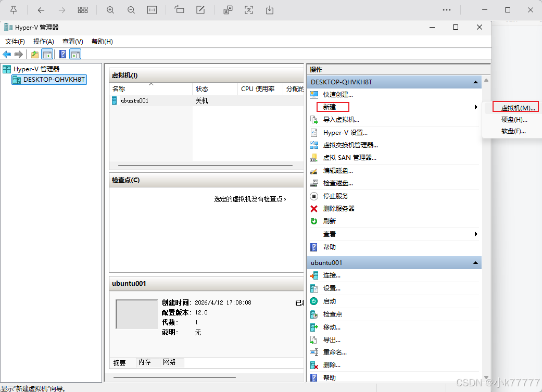The width and height of the screenshot is (542, 392).
Task: Save image with the download icon
Action: pyautogui.click(x=270, y=10)
